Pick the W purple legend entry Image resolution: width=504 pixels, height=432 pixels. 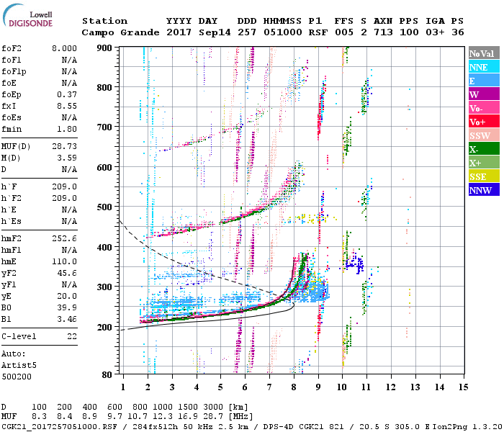coord(484,94)
